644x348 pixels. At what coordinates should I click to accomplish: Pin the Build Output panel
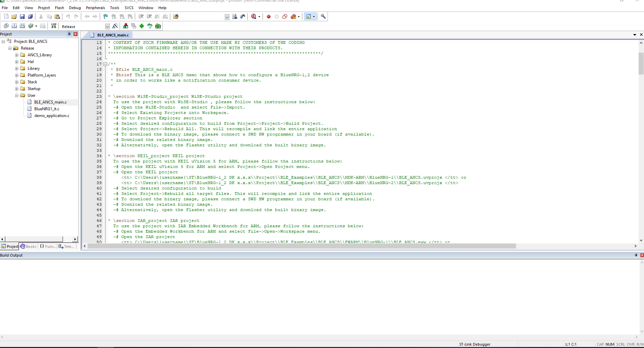pyautogui.click(x=636, y=255)
